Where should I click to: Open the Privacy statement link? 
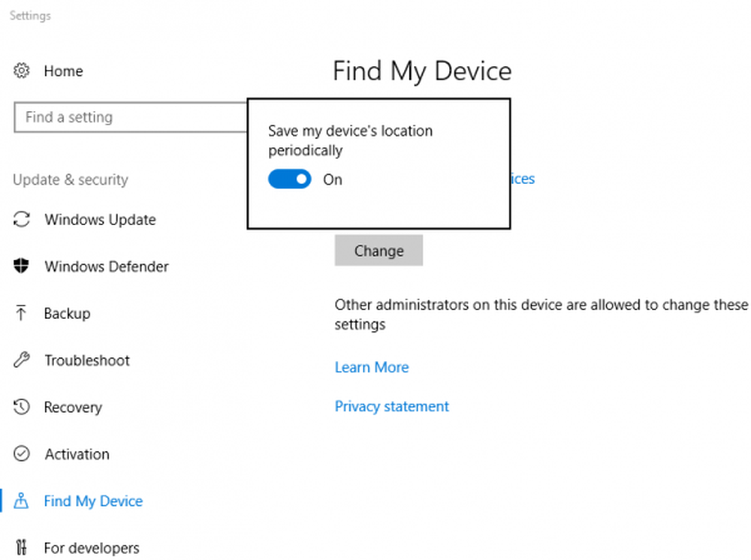[391, 406]
